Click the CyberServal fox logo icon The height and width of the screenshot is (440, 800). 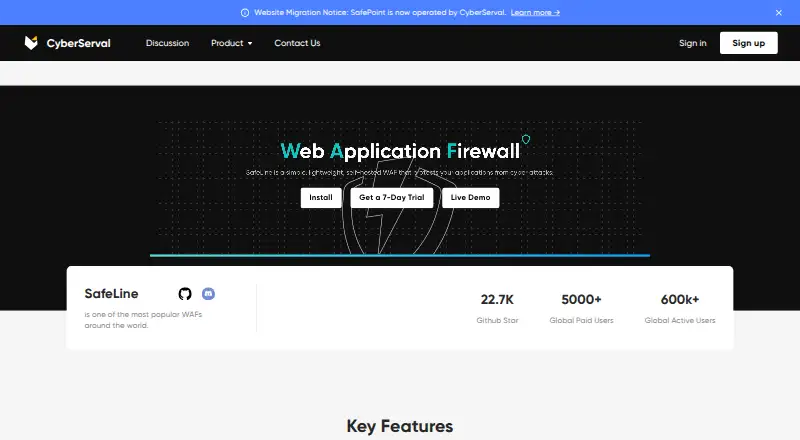pos(31,43)
